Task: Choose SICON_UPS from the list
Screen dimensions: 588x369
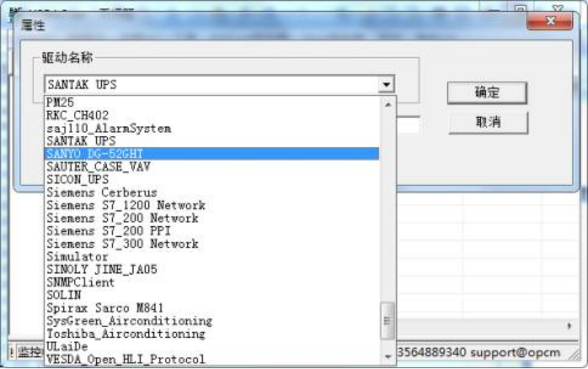Action: coord(212,180)
